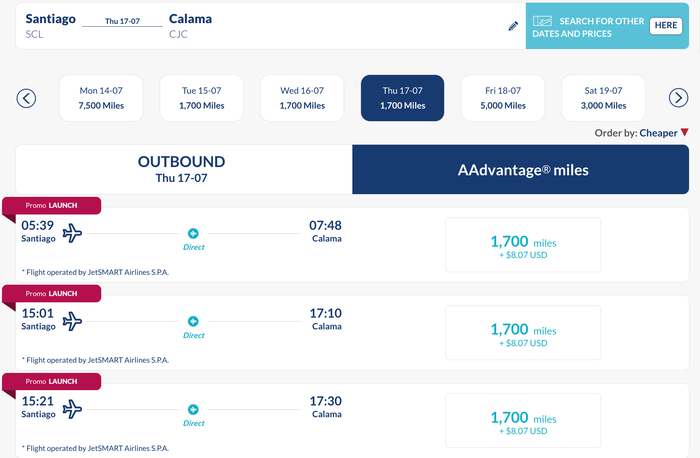700x458 pixels.
Task: Click Promo LAUNCH badge on first flight
Action: click(52, 206)
